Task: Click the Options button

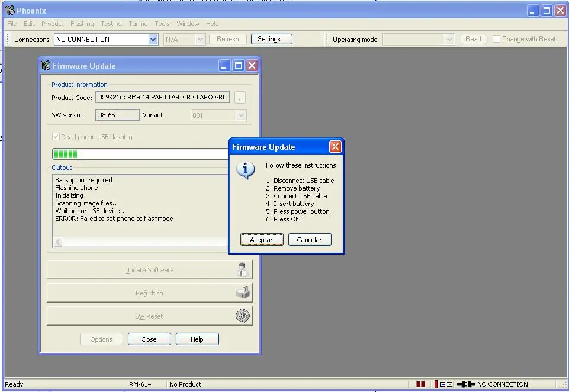Action: (x=101, y=339)
